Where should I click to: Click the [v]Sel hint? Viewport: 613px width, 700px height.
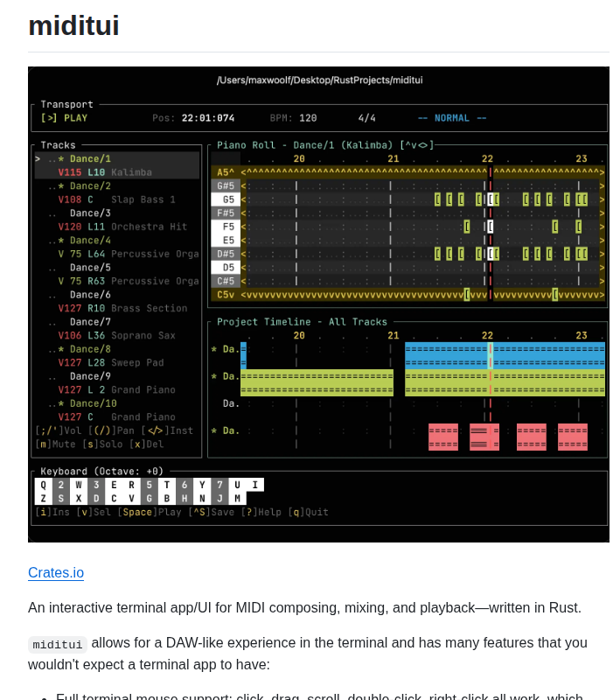point(94,513)
